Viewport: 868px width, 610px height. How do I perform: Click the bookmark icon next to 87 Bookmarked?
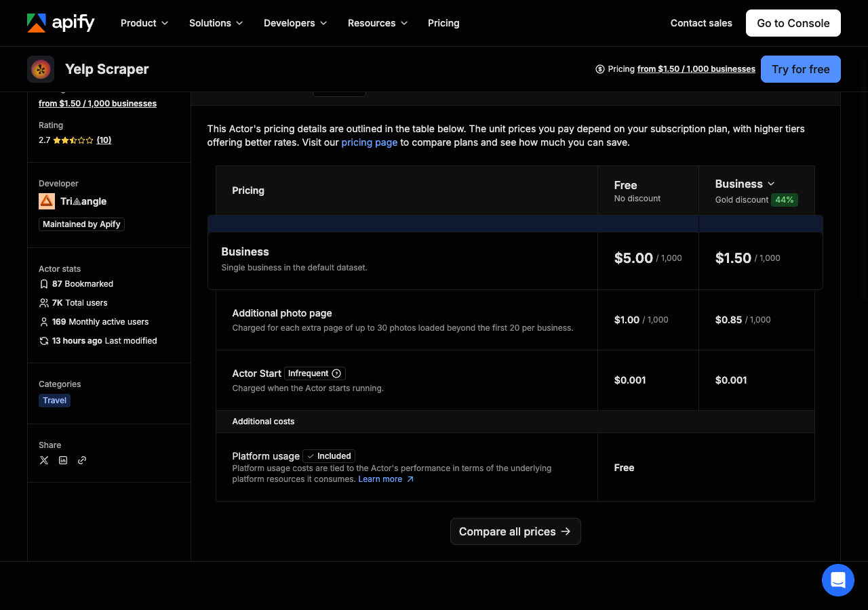[44, 284]
